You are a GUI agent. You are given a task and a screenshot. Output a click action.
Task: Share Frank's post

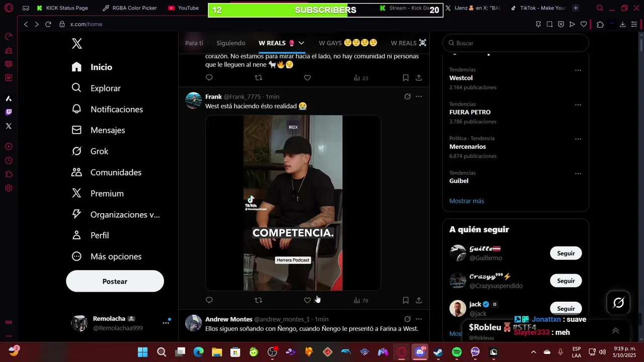point(419,300)
